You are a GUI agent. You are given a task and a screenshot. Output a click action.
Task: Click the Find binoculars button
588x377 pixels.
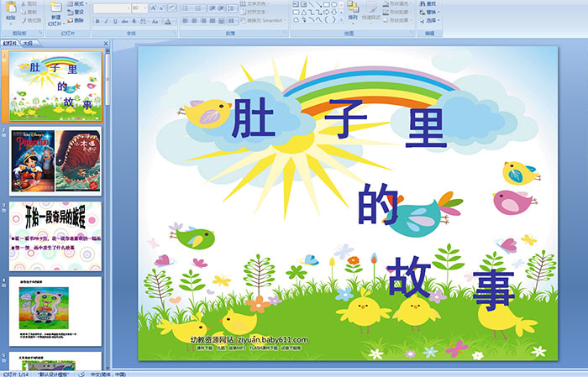(x=428, y=3)
